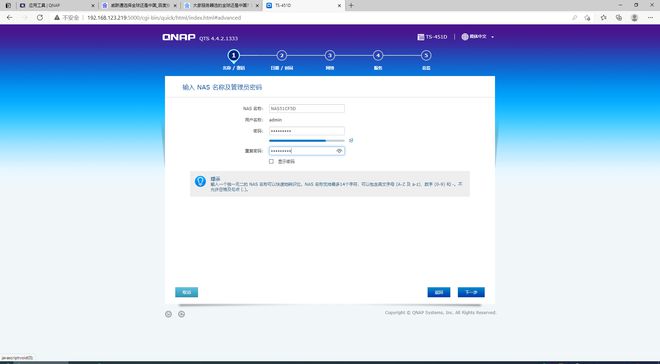Switch to the TS-451D browser tab

[x=304, y=5]
